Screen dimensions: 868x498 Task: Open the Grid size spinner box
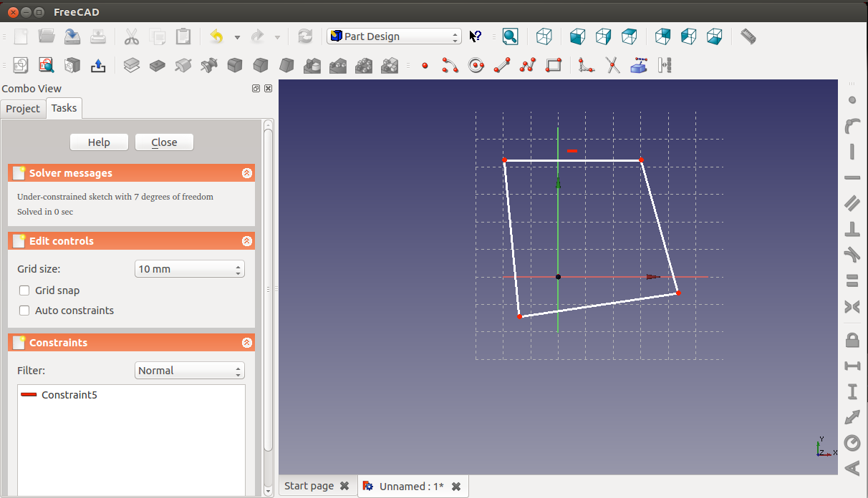(189, 269)
